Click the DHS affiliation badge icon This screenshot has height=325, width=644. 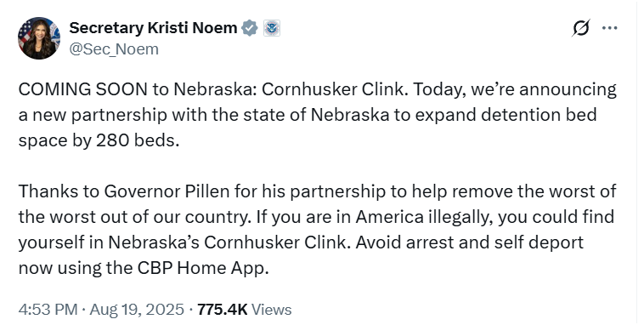tap(272, 28)
